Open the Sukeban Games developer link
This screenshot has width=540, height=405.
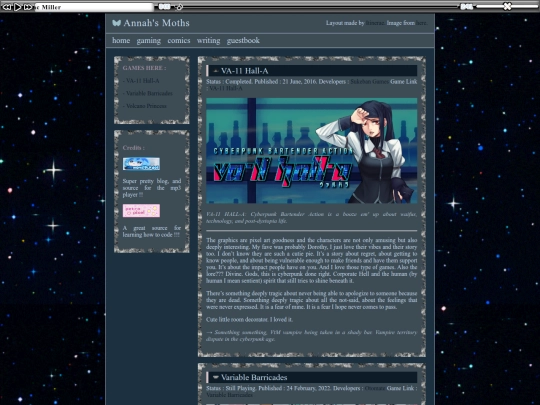[x=370, y=82]
